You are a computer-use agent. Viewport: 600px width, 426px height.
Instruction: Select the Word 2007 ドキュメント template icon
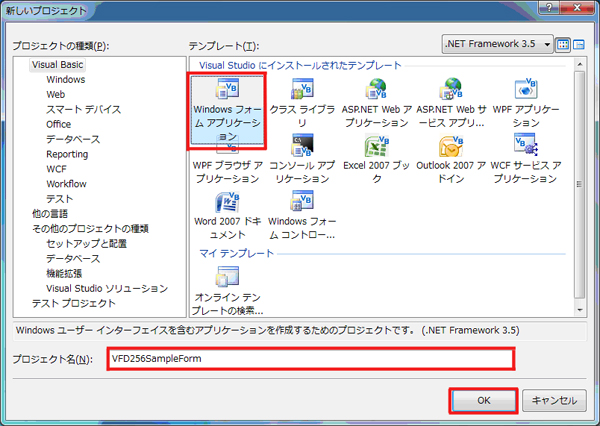tap(227, 202)
